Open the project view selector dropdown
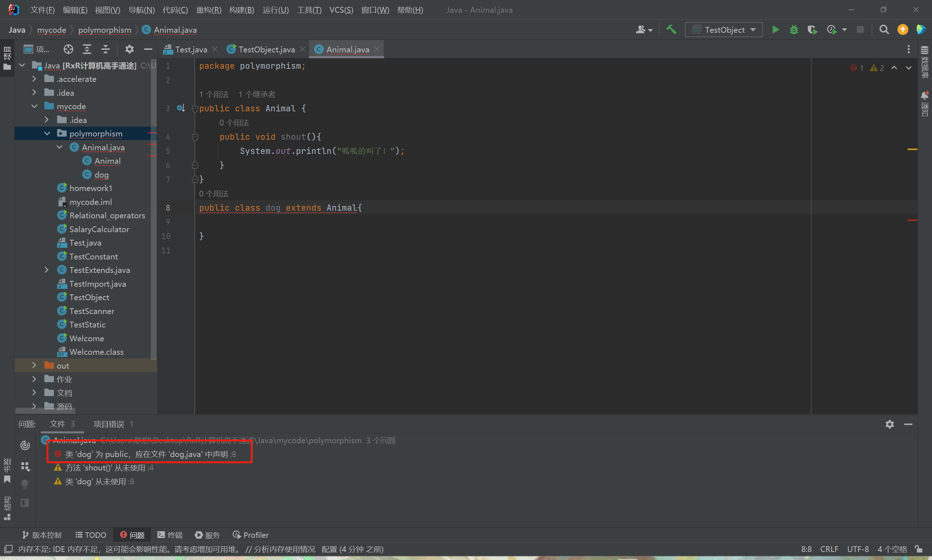Image resolution: width=932 pixels, height=560 pixels. (37, 49)
